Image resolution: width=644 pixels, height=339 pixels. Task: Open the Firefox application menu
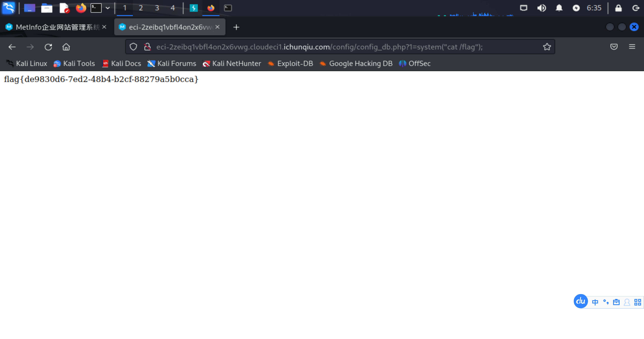(x=632, y=47)
